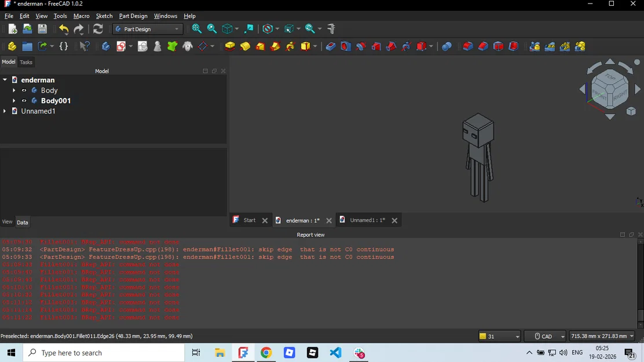Image resolution: width=644 pixels, height=362 pixels.
Task: Open Chrome from the taskbar
Action: (x=266, y=353)
